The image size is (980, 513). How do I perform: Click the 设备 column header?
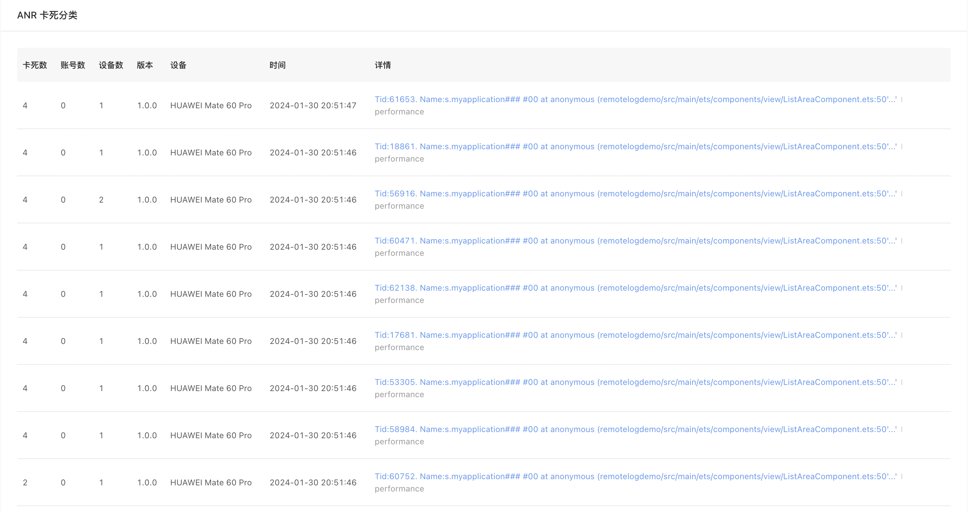(179, 65)
